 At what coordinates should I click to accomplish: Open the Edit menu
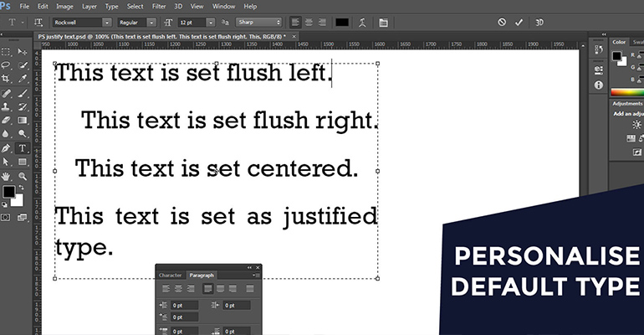point(43,6)
